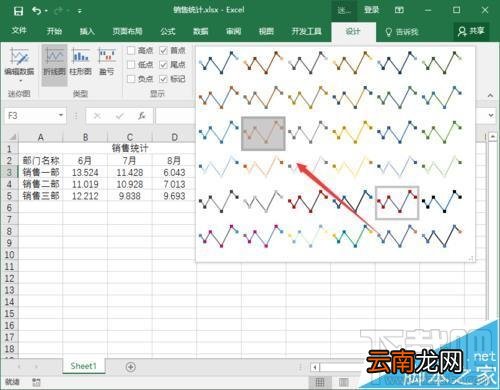Select the 设计 design tab
This screenshot has height=390, width=500.
click(x=353, y=31)
